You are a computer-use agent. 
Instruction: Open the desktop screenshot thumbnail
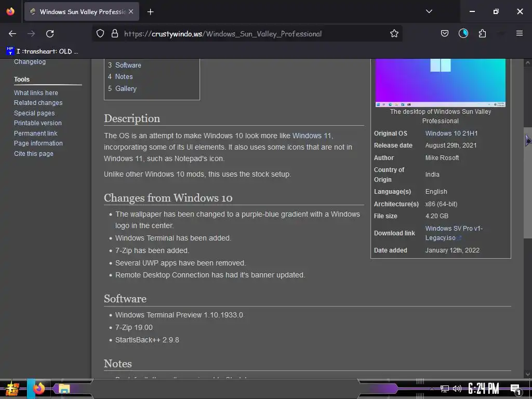pyautogui.click(x=441, y=83)
